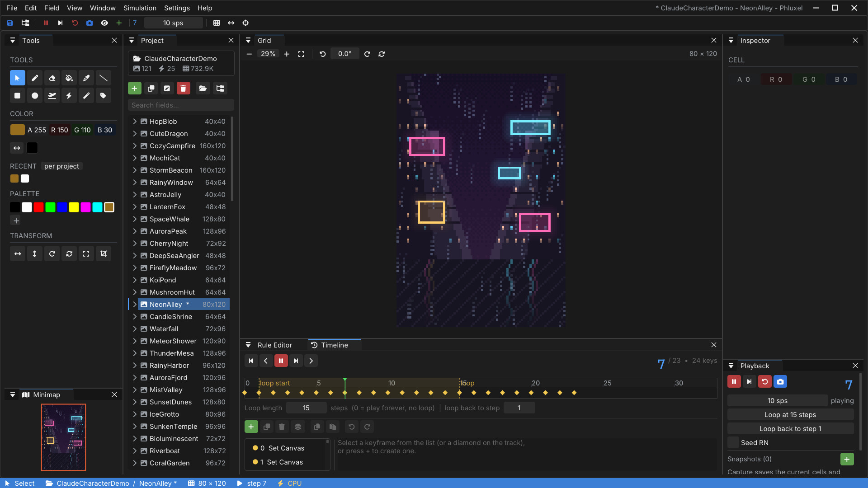Select the Eyedropper tool
This screenshot has height=488, width=868.
click(x=86, y=78)
